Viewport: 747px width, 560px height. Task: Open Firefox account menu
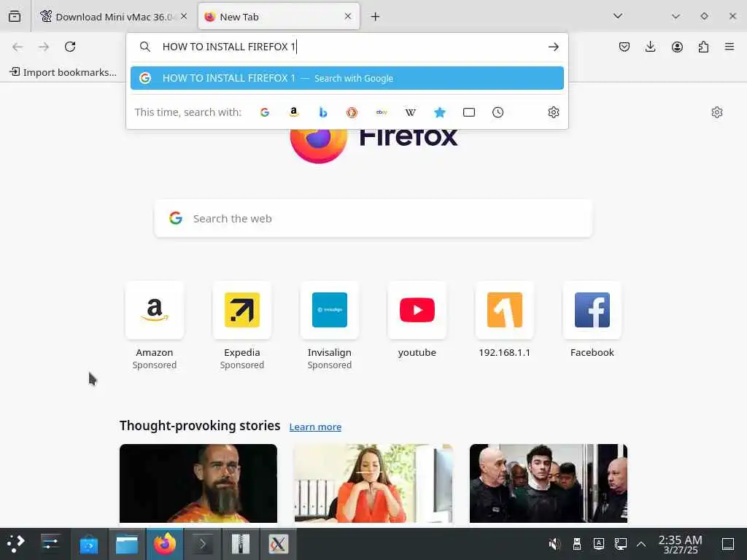(677, 47)
